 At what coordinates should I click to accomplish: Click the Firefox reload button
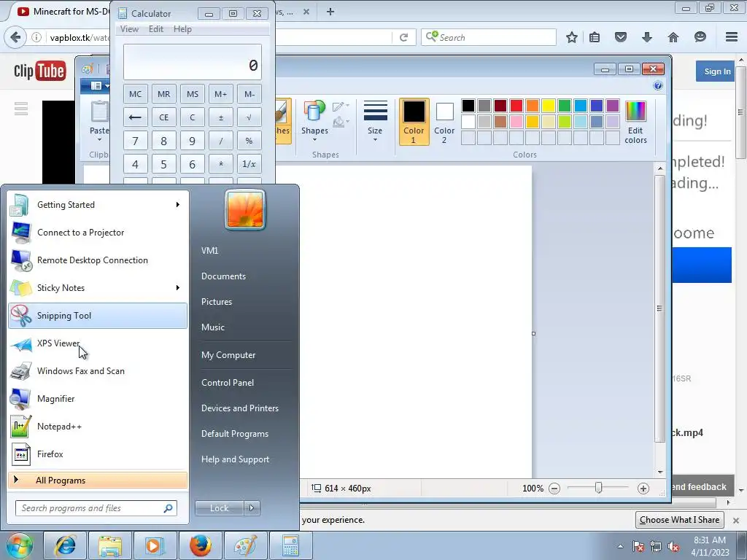403,37
